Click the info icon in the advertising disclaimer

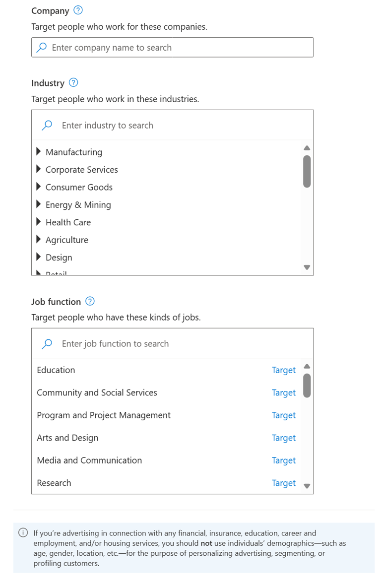tap(23, 532)
